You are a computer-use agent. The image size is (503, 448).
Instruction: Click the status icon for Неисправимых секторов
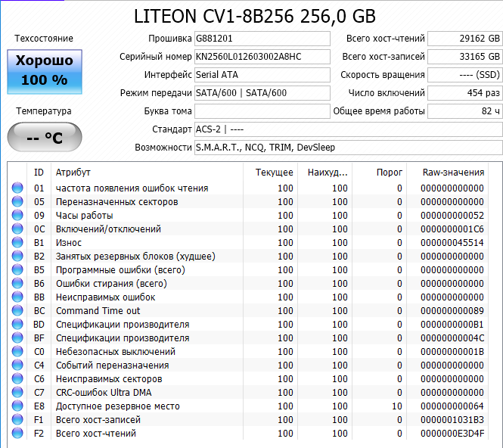[17, 379]
